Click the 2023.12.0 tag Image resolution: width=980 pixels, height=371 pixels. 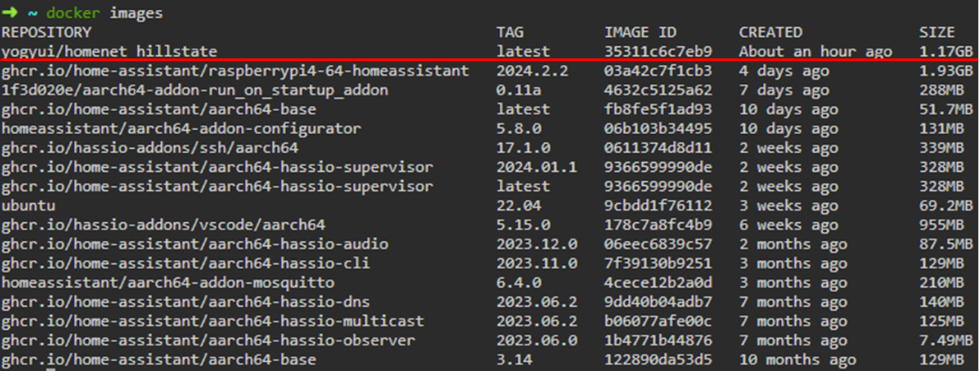tap(537, 244)
